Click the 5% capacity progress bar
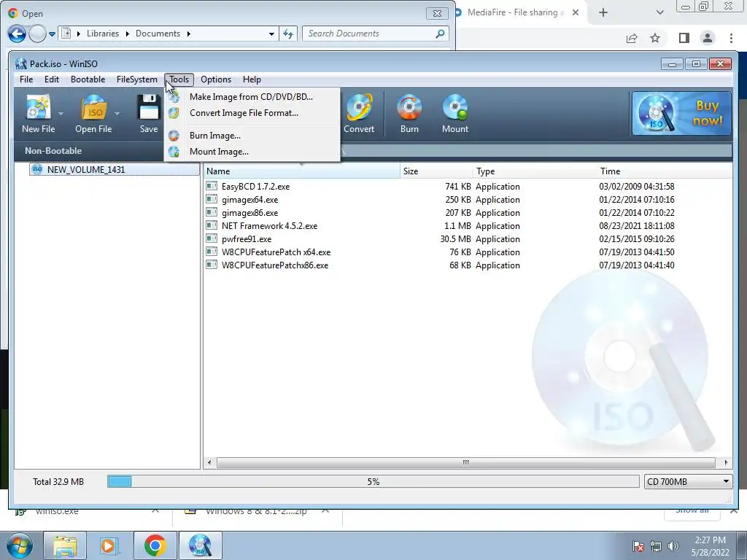The width and height of the screenshot is (747, 560). click(x=373, y=481)
